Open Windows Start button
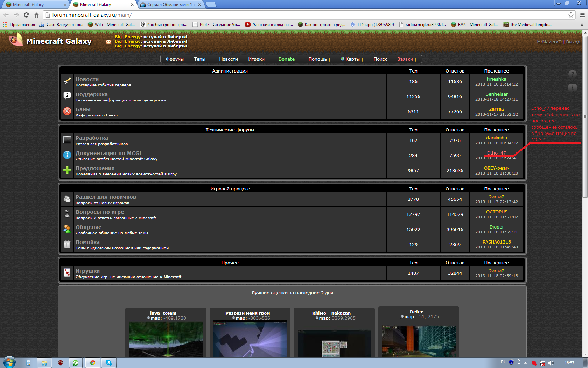588x368 pixels. click(x=9, y=362)
